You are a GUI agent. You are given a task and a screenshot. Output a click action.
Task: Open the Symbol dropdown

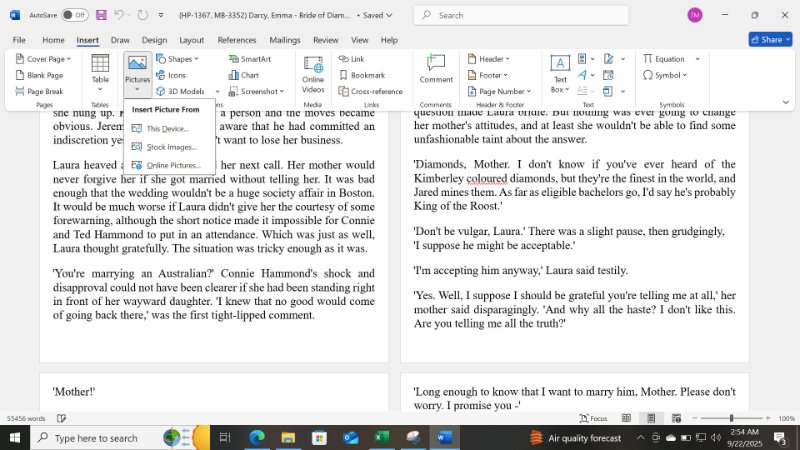(670, 75)
